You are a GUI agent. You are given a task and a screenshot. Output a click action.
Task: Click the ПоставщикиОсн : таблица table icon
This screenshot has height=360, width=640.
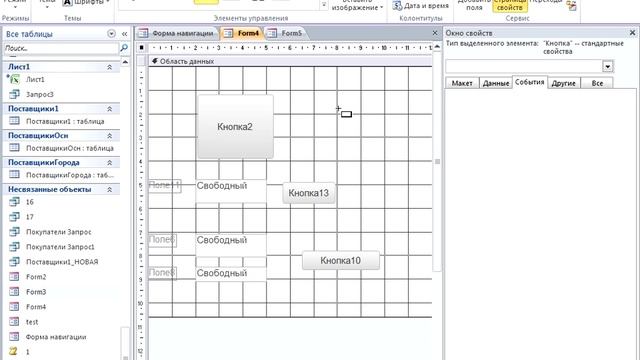point(14,148)
